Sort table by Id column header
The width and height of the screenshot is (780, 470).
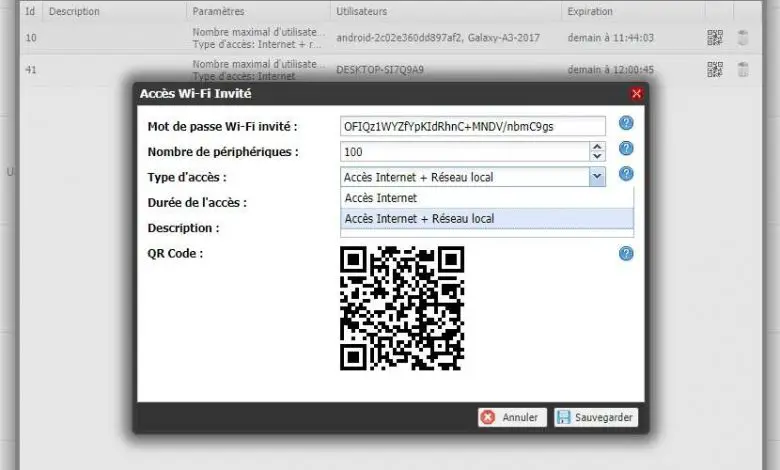(30, 11)
